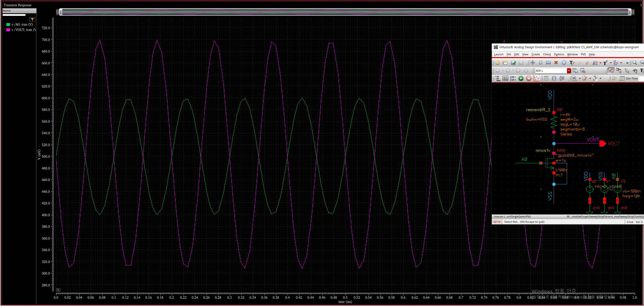Click the Zoom in magnifier icon
Viewport: 644px width, 306px height.
[x=635, y=63]
